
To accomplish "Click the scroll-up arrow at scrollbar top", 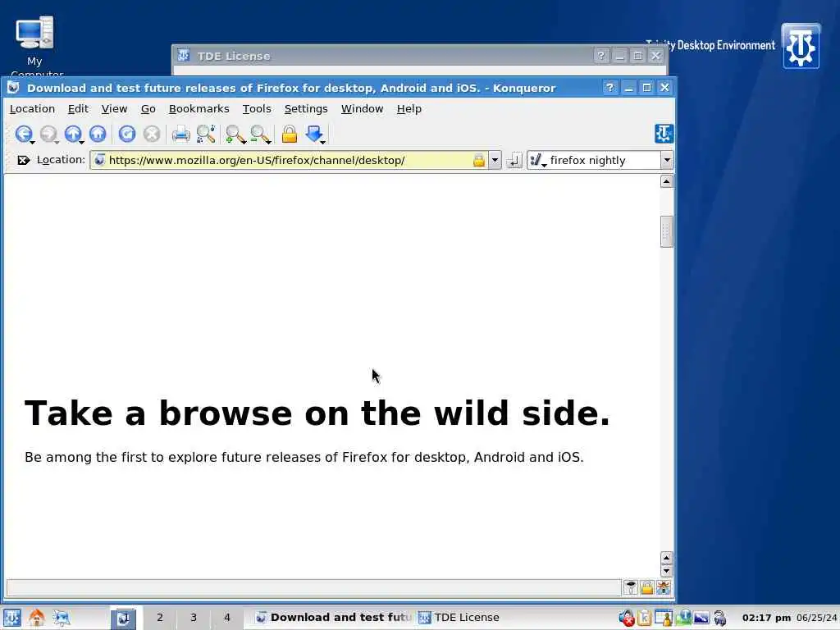I will tap(666, 181).
